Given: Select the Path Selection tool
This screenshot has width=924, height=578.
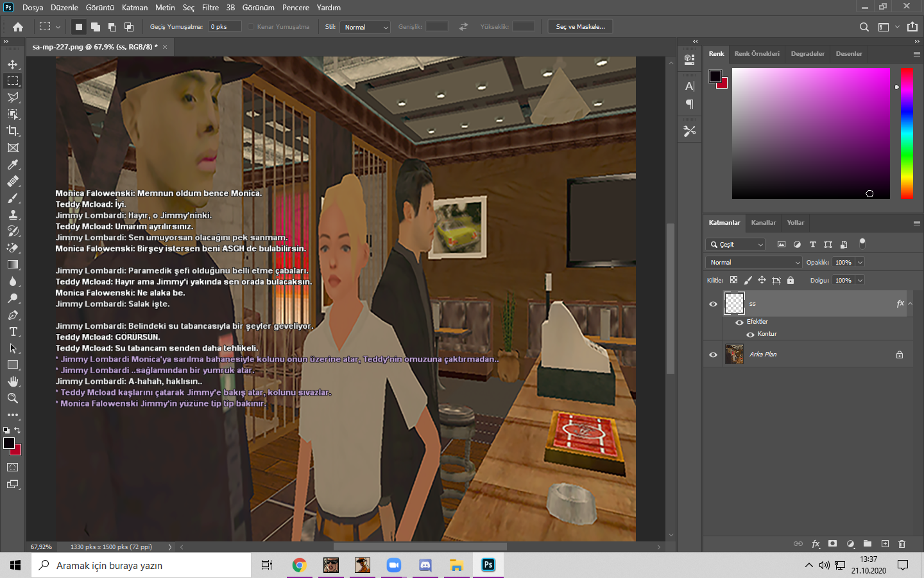Looking at the screenshot, I should (13, 348).
